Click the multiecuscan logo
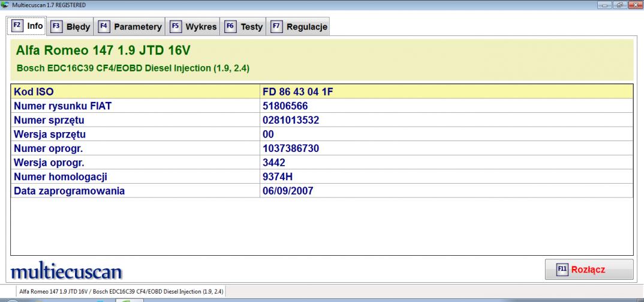Screen dimensions: 644x302 [x=66, y=272]
